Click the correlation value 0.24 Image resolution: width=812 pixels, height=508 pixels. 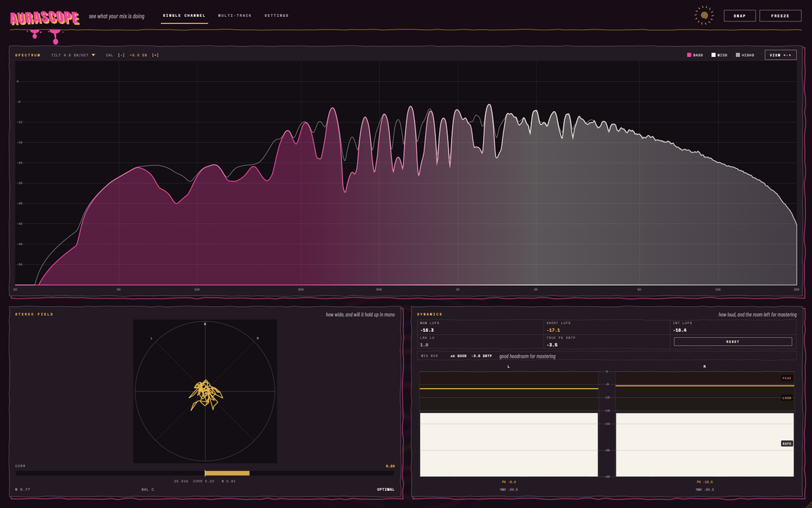tap(390, 466)
